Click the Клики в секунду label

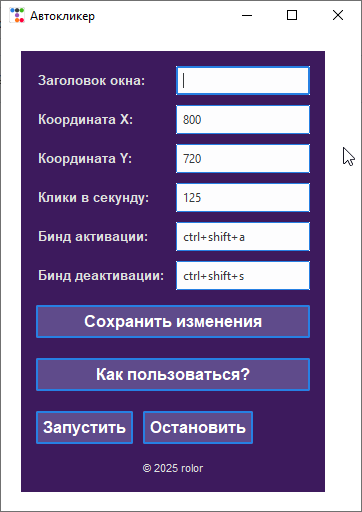(93, 198)
